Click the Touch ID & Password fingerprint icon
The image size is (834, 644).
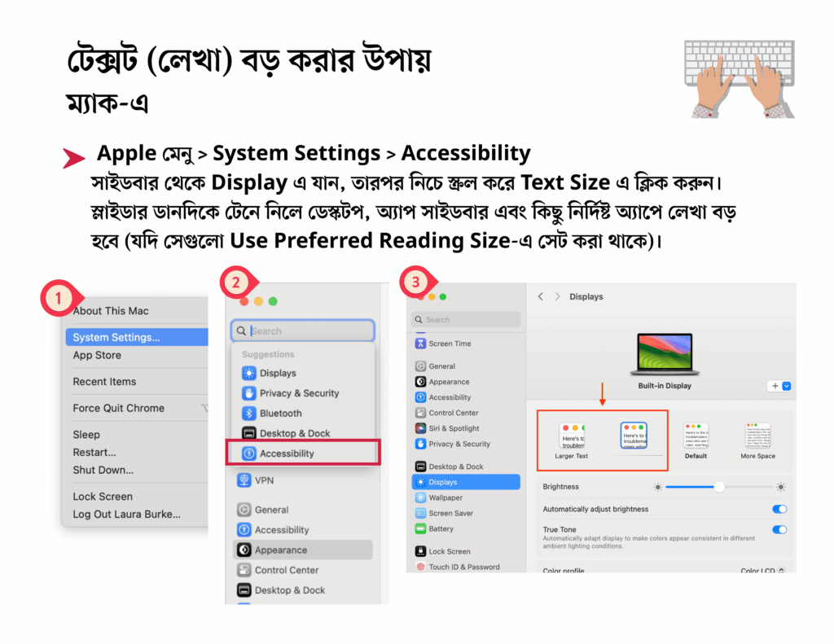click(x=420, y=567)
